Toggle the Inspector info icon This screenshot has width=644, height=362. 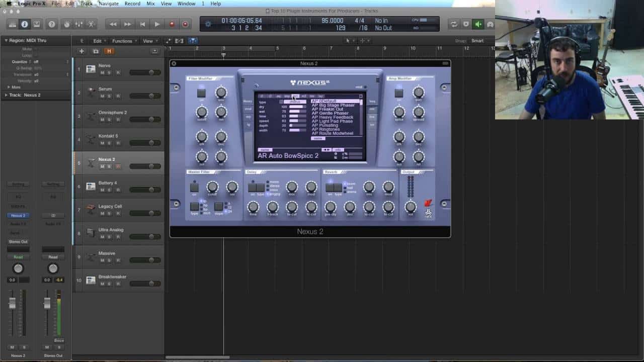pos(25,24)
